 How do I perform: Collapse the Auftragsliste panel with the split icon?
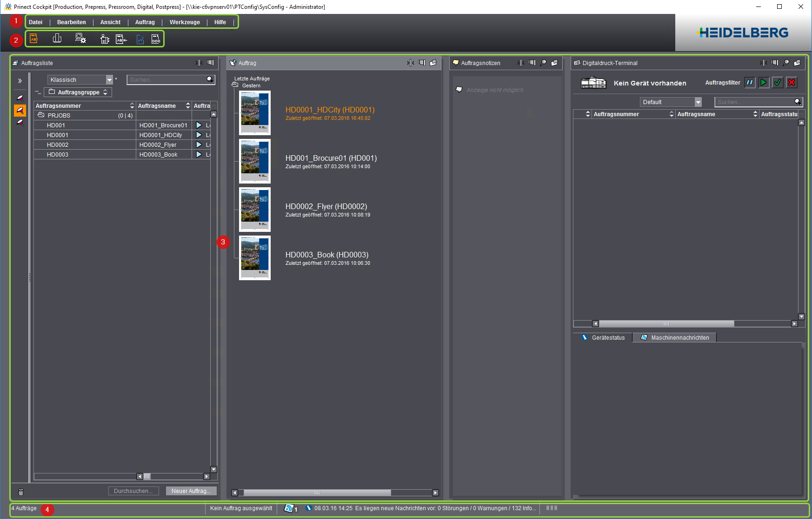coord(199,63)
